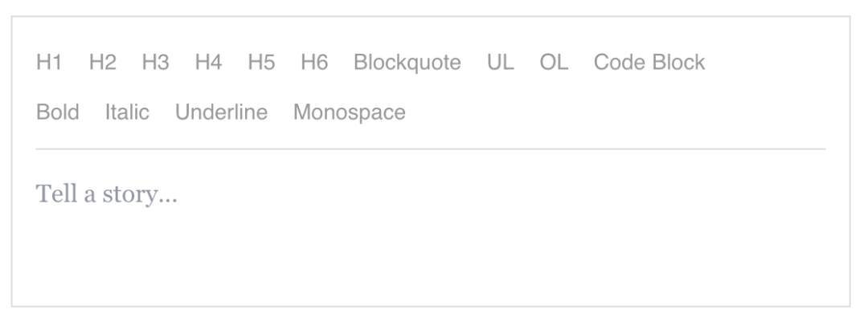Image resolution: width=868 pixels, height=326 pixels.
Task: Click the H5 heading button
Action: pyautogui.click(x=261, y=63)
